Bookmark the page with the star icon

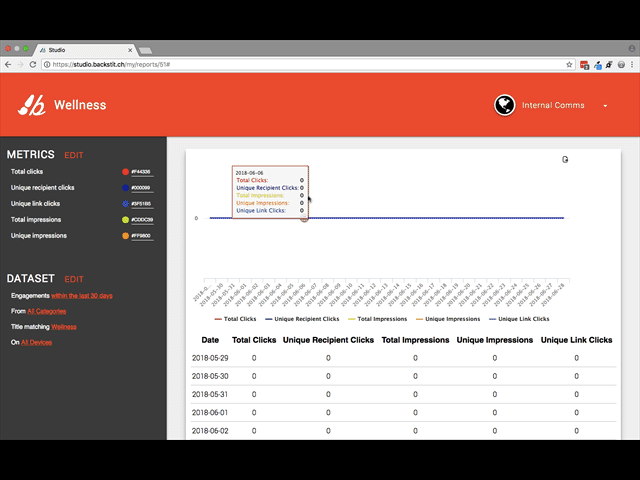pyautogui.click(x=569, y=64)
